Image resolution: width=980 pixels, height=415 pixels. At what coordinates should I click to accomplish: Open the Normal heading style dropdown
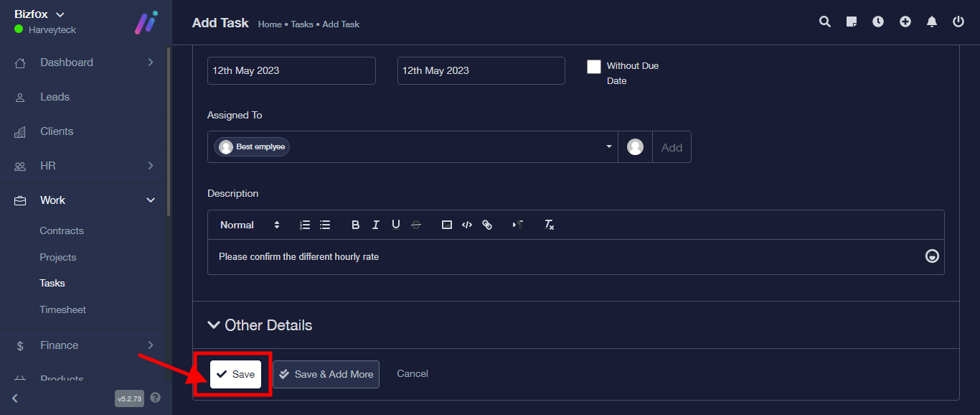(250, 225)
